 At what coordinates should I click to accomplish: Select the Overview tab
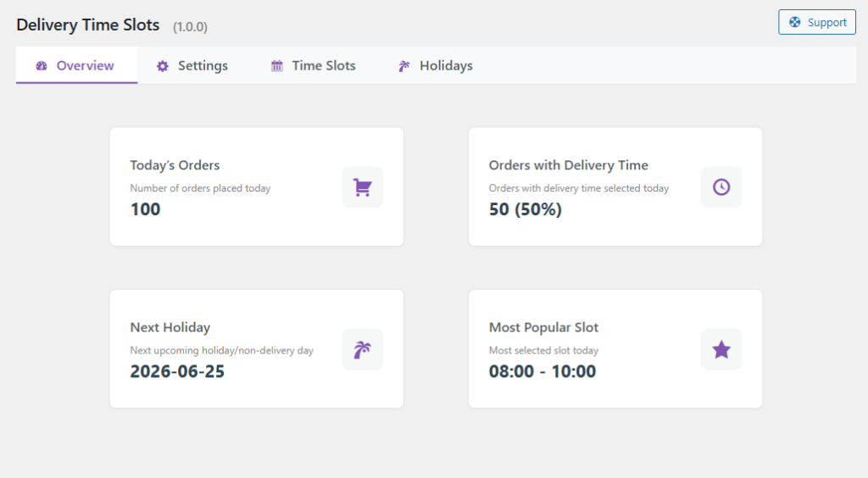(x=85, y=66)
